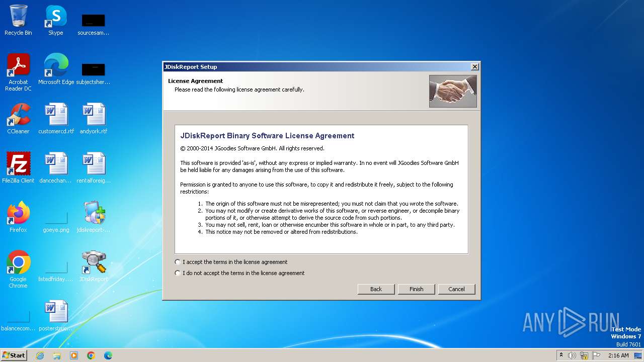
Task: Click the volume speaker tray icon
Action: click(x=572, y=355)
